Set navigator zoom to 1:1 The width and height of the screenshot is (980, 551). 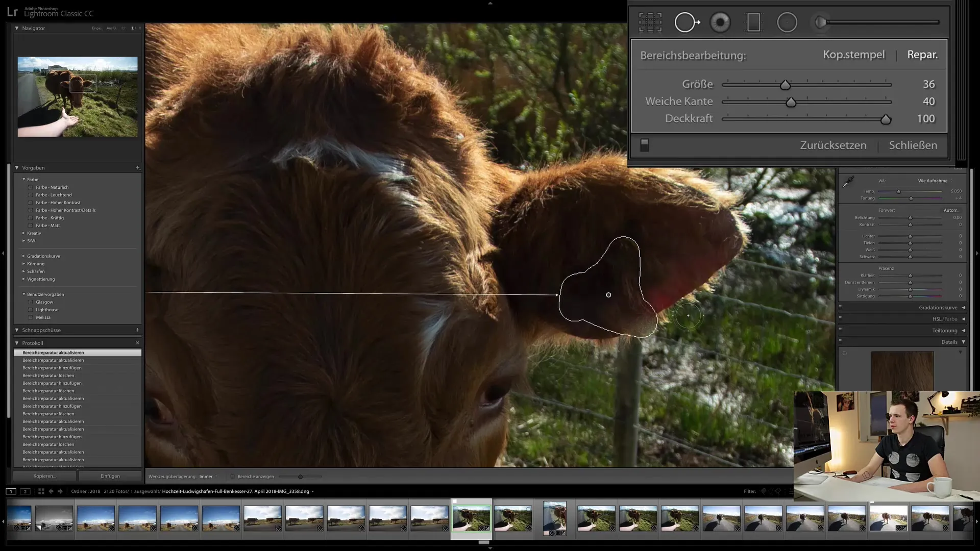pyautogui.click(x=124, y=28)
